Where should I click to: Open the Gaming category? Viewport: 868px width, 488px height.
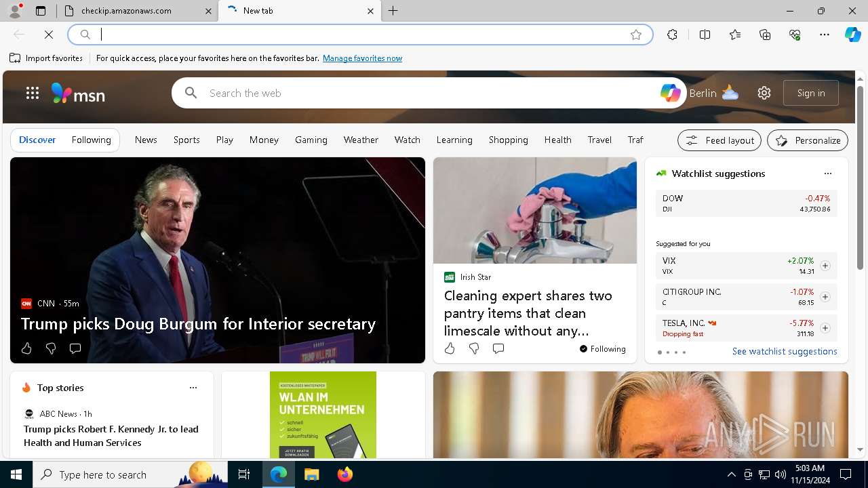311,140
